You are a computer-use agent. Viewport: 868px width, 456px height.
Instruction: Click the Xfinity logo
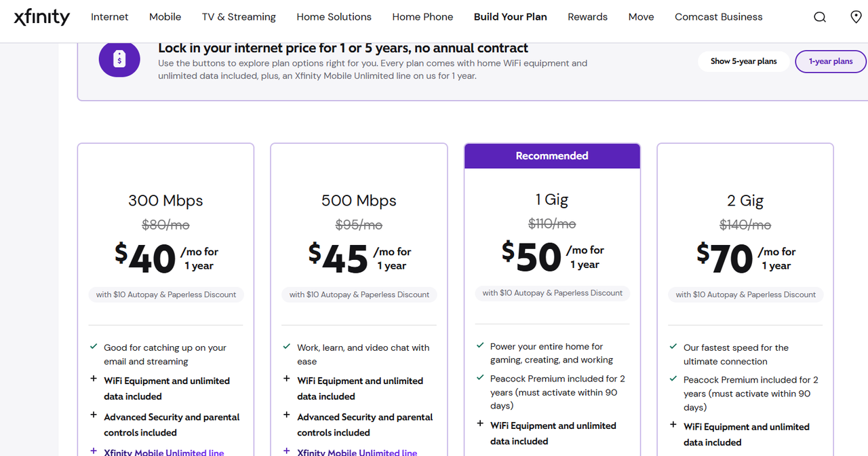[x=41, y=17]
